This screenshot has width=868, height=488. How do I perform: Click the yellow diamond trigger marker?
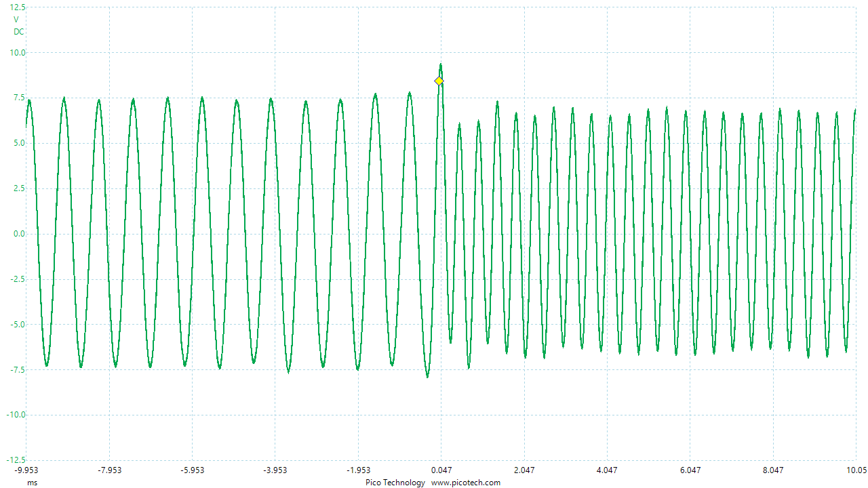[x=439, y=81]
